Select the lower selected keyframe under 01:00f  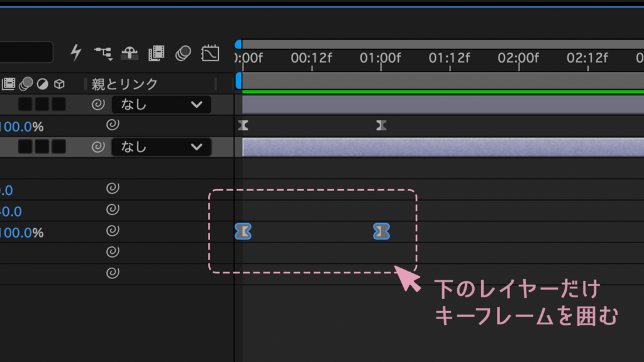point(381,231)
